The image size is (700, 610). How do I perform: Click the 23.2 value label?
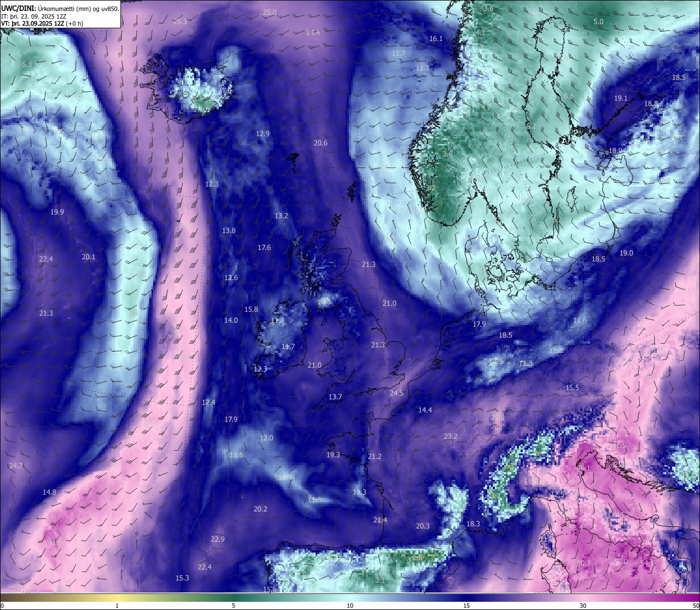[451, 436]
